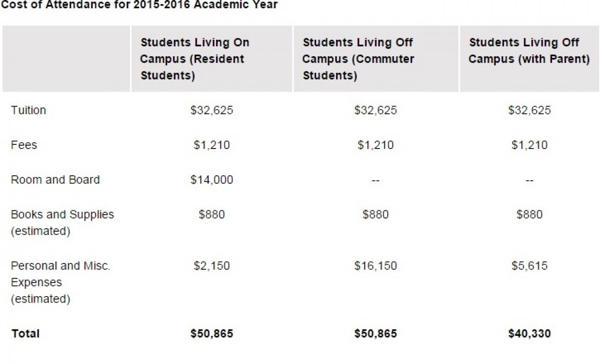
Task: Select the Resident Students column header
Action: pyautogui.click(x=194, y=59)
